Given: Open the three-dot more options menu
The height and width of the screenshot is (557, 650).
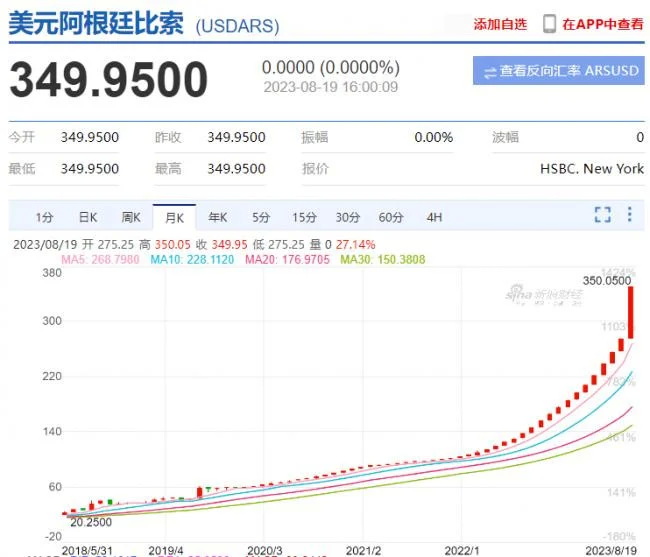Looking at the screenshot, I should click(x=630, y=215).
